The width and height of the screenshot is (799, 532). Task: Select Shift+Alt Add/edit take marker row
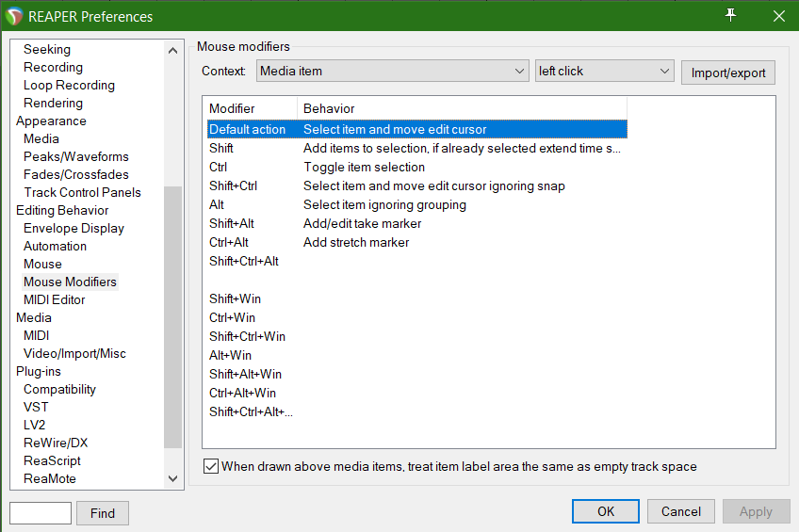click(416, 223)
